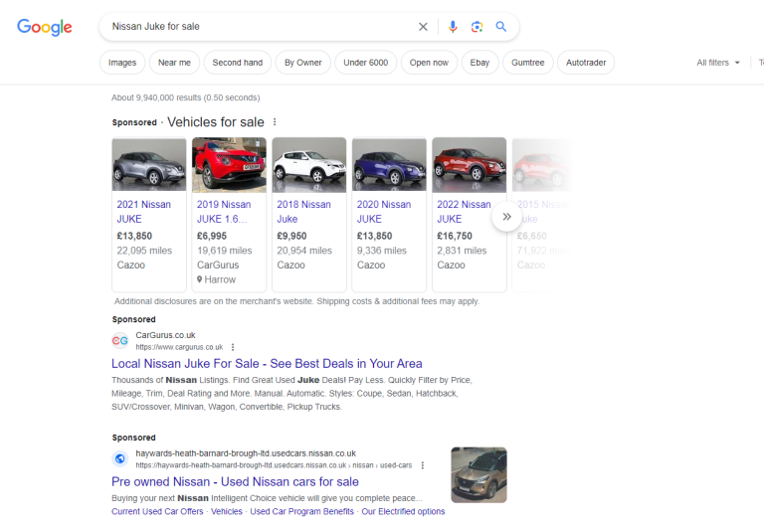
Task: Click the £9,950 price text
Action: coord(291,236)
